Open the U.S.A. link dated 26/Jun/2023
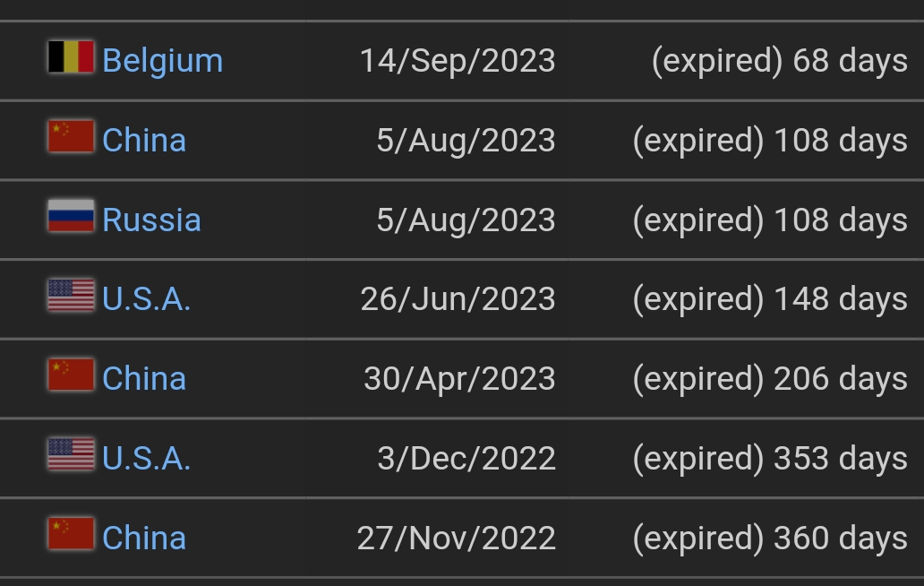Screen dimensions: 924x586 pos(146,299)
